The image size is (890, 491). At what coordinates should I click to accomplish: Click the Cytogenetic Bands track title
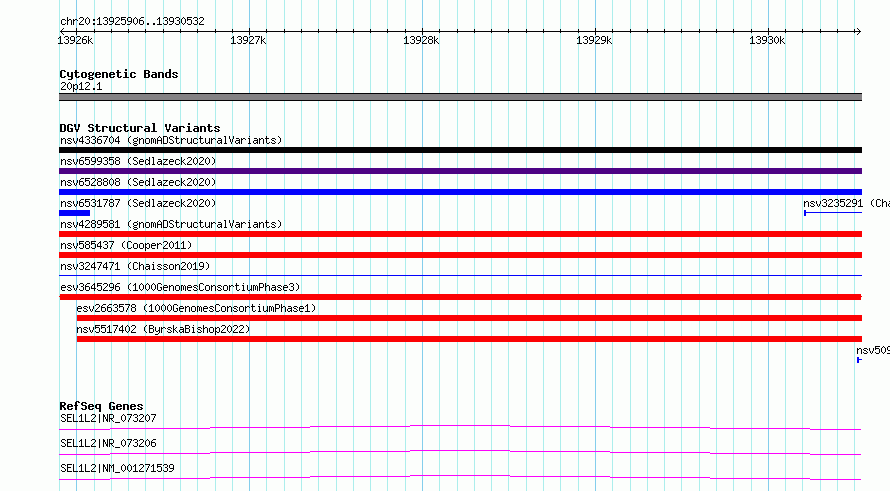(119, 74)
